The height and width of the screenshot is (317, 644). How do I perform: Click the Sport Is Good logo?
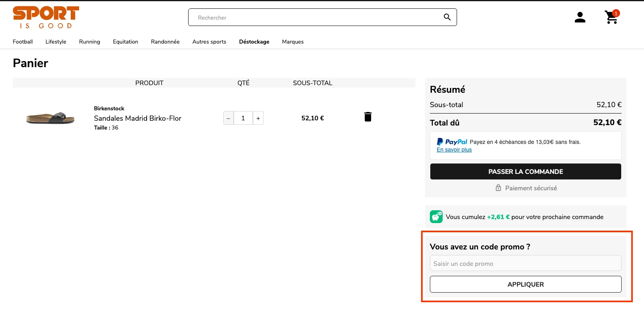pos(46,18)
